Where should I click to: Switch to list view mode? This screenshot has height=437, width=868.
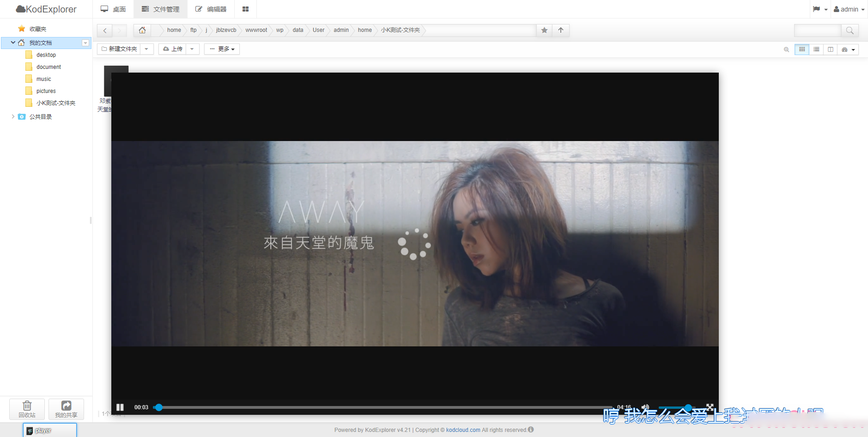816,49
